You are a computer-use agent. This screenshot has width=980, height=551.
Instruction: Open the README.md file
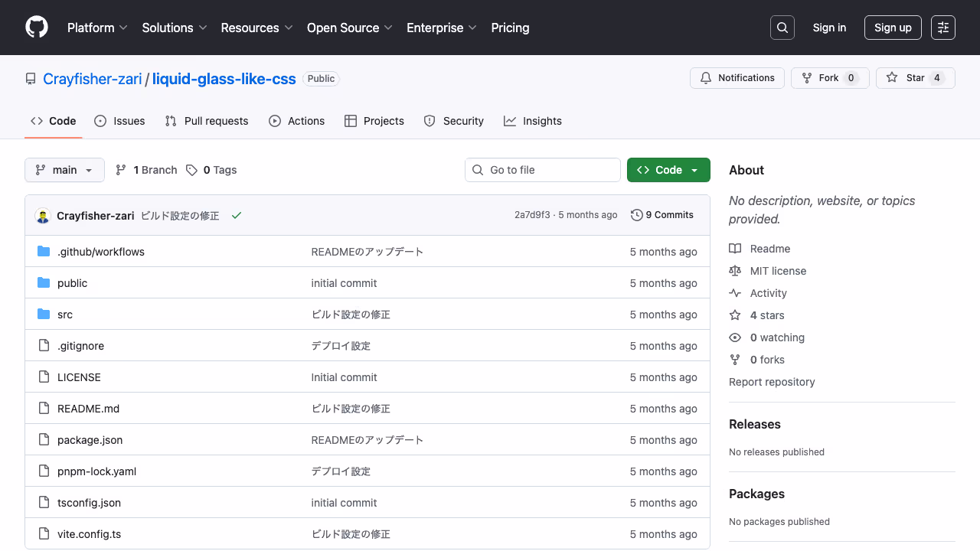pos(88,408)
